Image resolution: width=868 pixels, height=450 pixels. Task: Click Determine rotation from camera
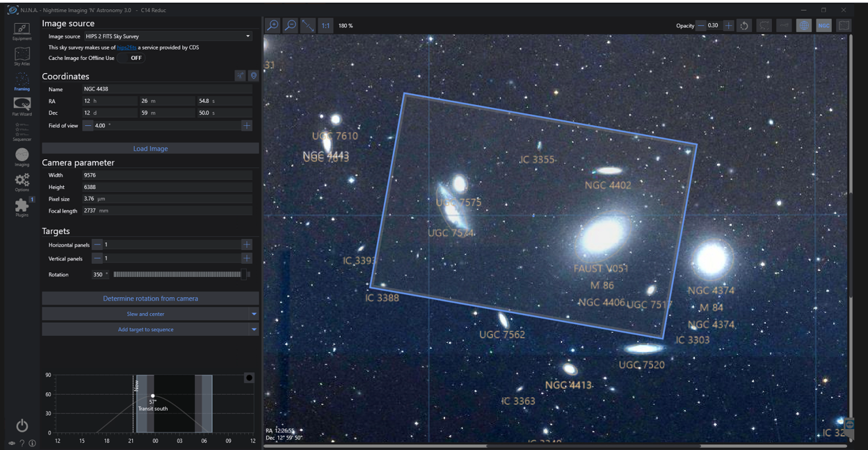(150, 299)
